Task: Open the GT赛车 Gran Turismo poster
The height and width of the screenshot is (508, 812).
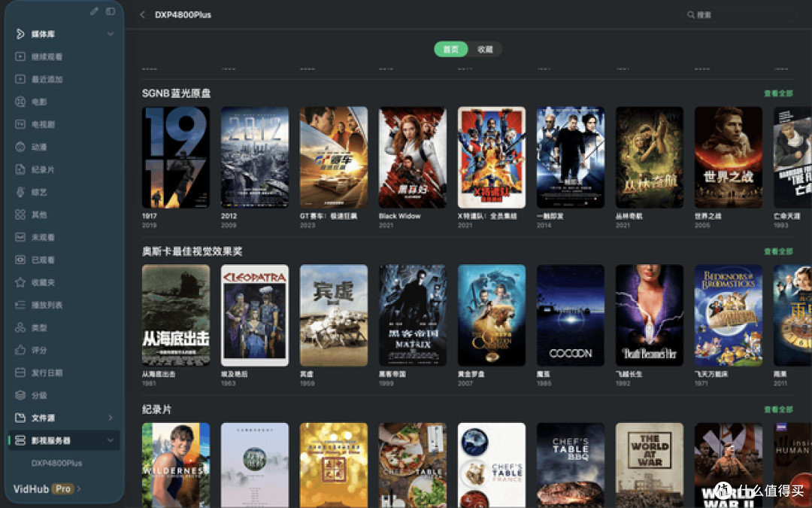Action: [x=334, y=157]
